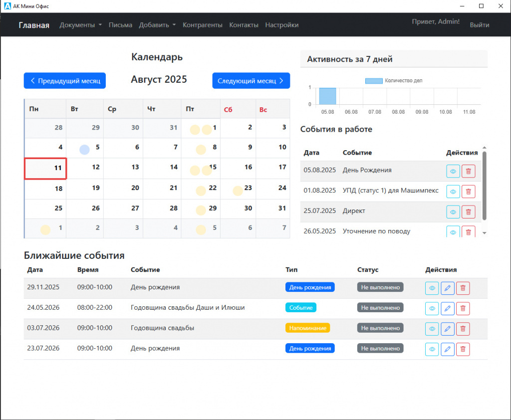Click the 05.08 bar in activity chart
The width and height of the screenshot is (511, 420).
tap(327, 96)
